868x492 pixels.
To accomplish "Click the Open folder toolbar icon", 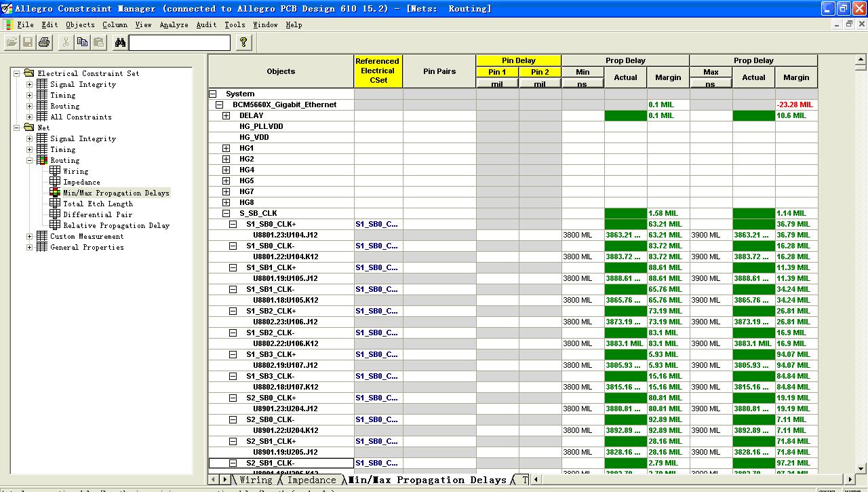I will (12, 42).
